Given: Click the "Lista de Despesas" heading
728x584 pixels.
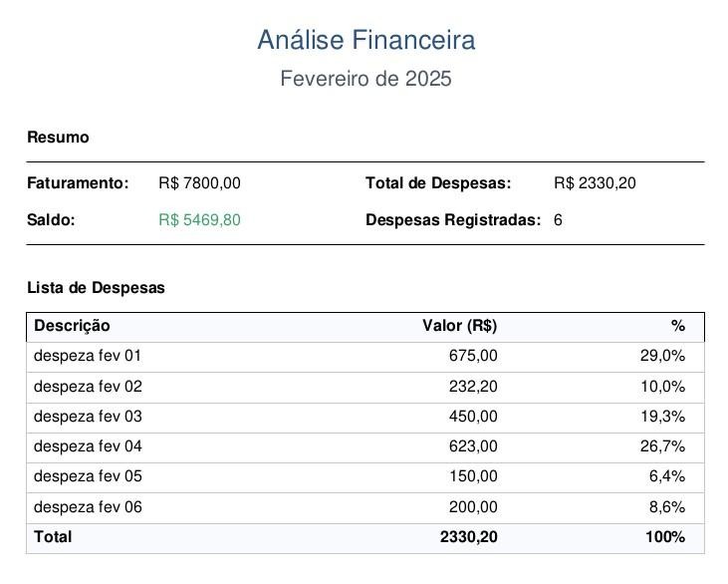Looking at the screenshot, I should (x=96, y=288).
